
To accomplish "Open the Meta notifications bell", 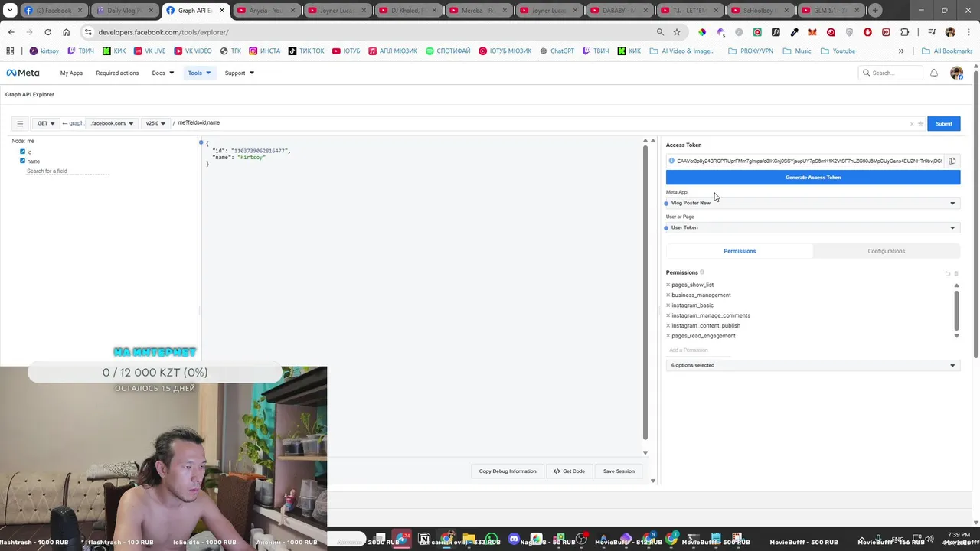I will tap(934, 73).
